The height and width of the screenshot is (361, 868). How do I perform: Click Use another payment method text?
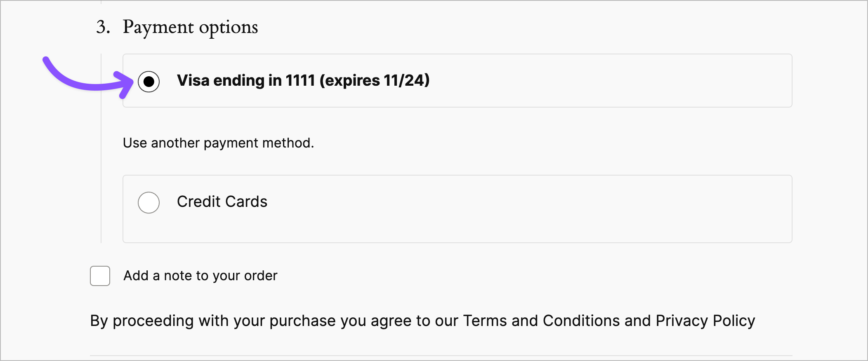218,143
